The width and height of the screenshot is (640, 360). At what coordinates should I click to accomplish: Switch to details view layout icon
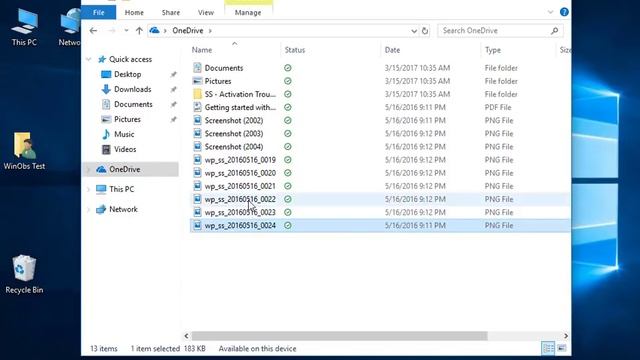[548, 348]
